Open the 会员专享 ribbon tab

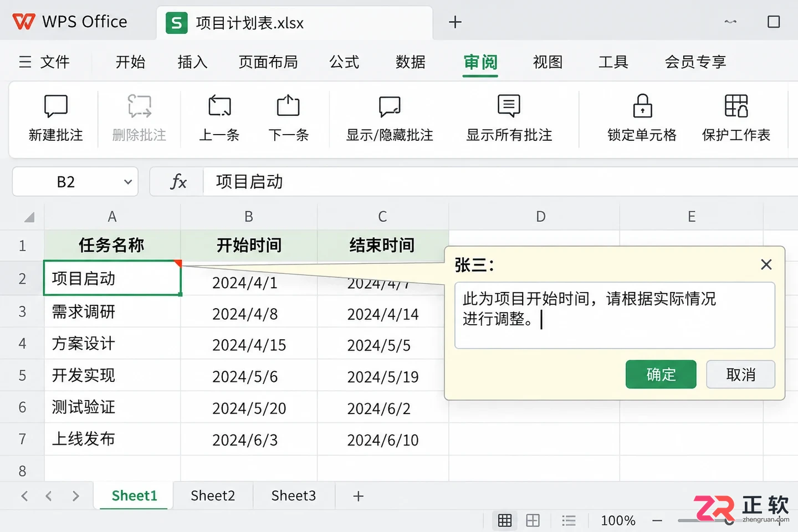pyautogui.click(x=695, y=62)
